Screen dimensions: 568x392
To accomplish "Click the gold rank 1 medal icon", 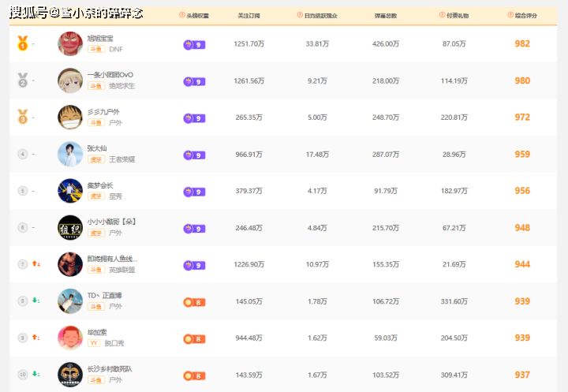I will 22,43.
